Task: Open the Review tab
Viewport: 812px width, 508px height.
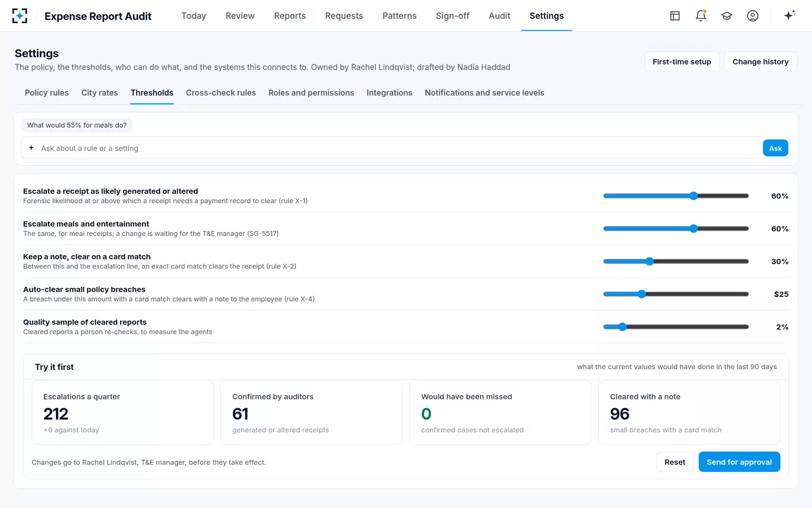Action: (x=240, y=16)
